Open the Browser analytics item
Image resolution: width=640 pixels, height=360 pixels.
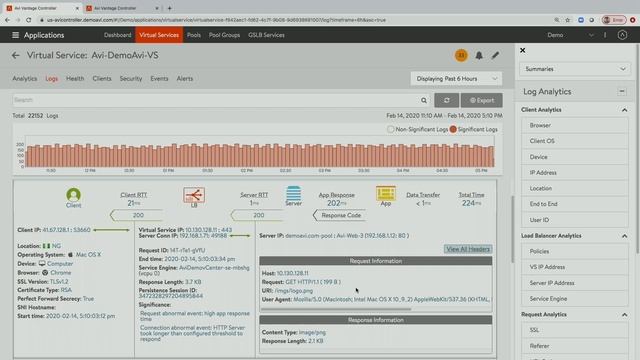(575, 125)
